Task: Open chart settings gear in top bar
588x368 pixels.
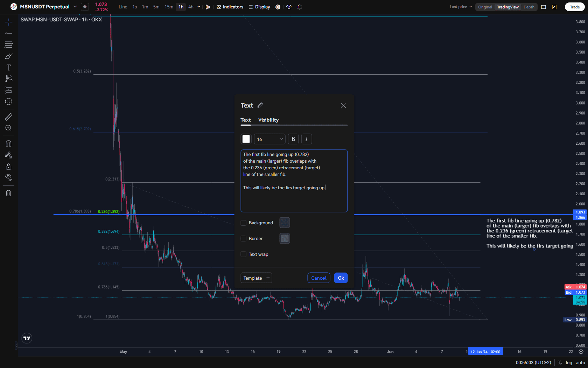Action: 278,7
